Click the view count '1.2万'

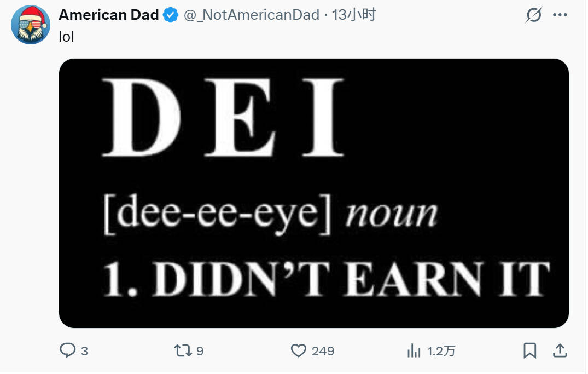tap(441, 351)
